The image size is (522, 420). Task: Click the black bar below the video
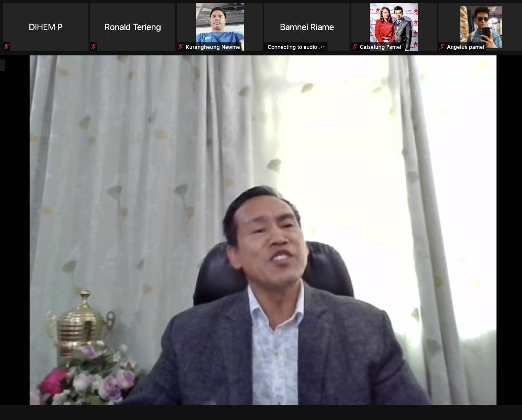pos(261,412)
